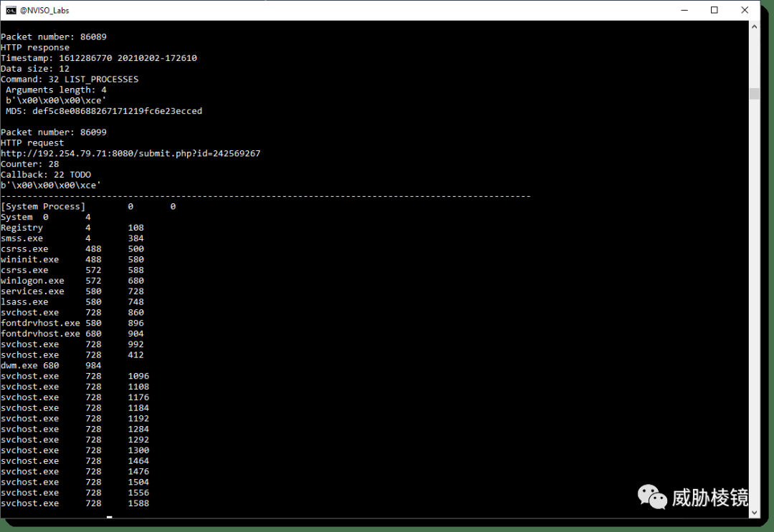Click csrss.exe row with PID 500

72,249
